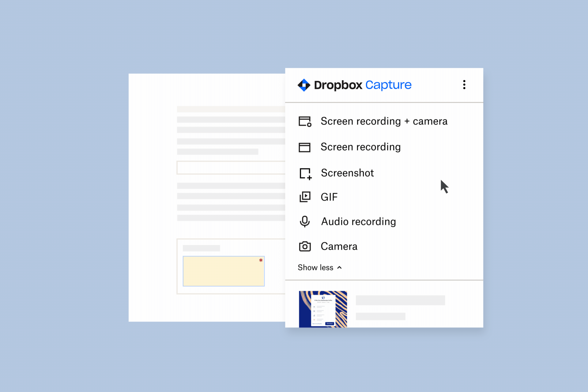This screenshot has height=392, width=588.
Task: Click the Screen recording + camera icon
Action: pyautogui.click(x=305, y=121)
